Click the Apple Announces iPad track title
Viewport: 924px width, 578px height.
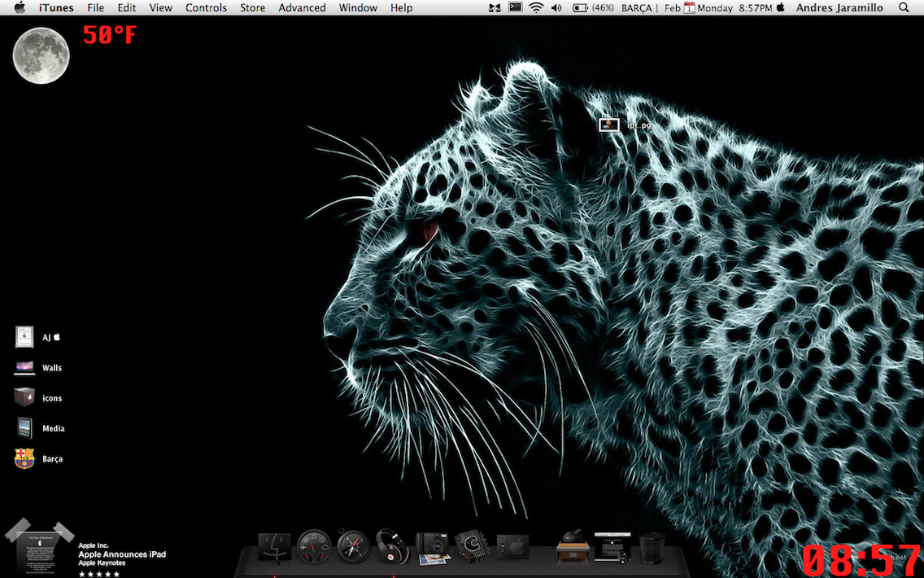click(122, 554)
